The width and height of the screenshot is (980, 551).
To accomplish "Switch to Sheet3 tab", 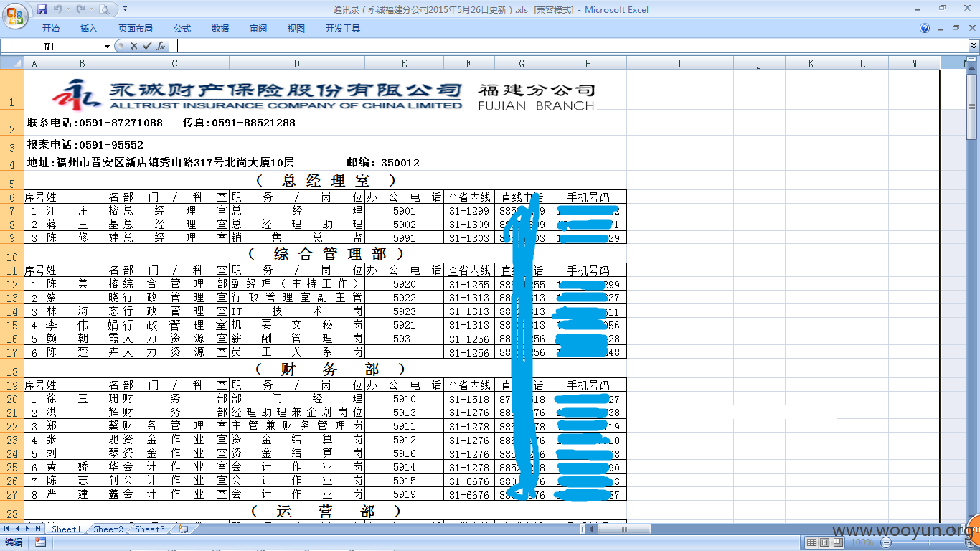I will point(150,529).
